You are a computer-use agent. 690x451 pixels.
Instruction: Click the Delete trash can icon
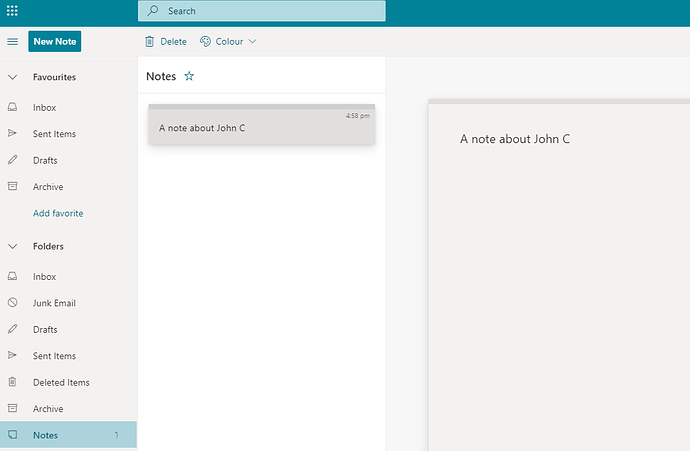coord(150,41)
